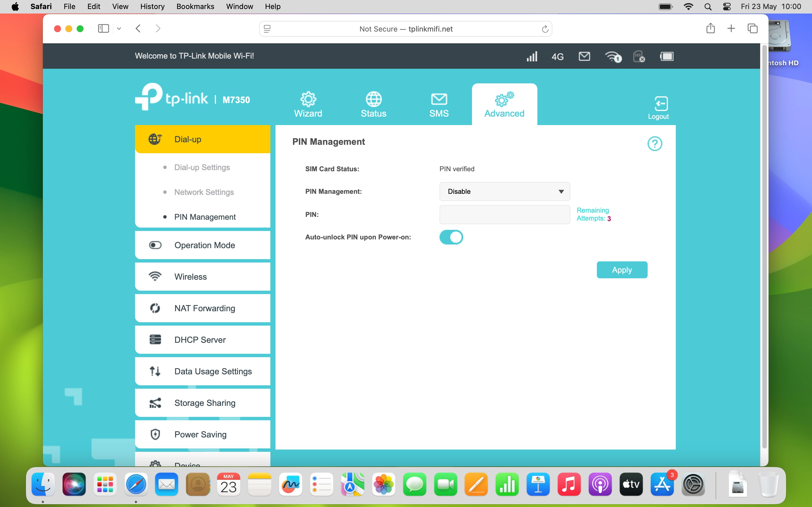Switch to the Advanced tab

click(x=505, y=104)
